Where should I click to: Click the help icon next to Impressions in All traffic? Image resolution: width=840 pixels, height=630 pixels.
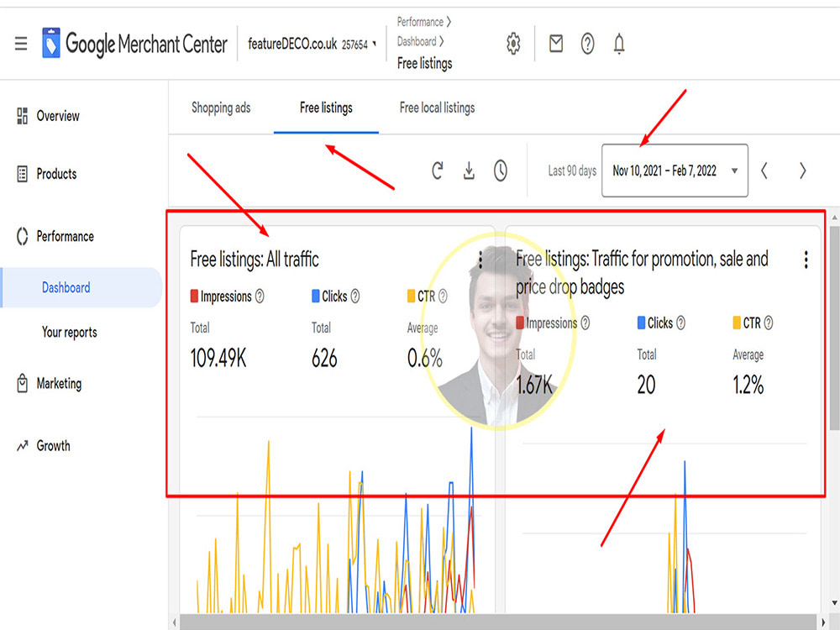(260, 297)
